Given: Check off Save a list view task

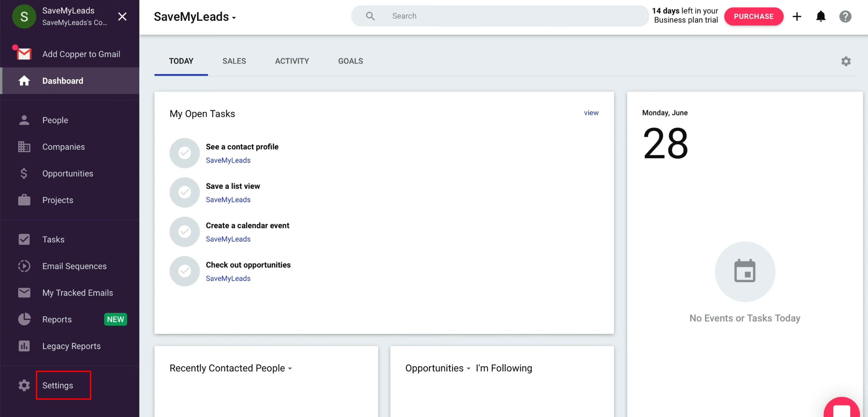Looking at the screenshot, I should (x=184, y=193).
